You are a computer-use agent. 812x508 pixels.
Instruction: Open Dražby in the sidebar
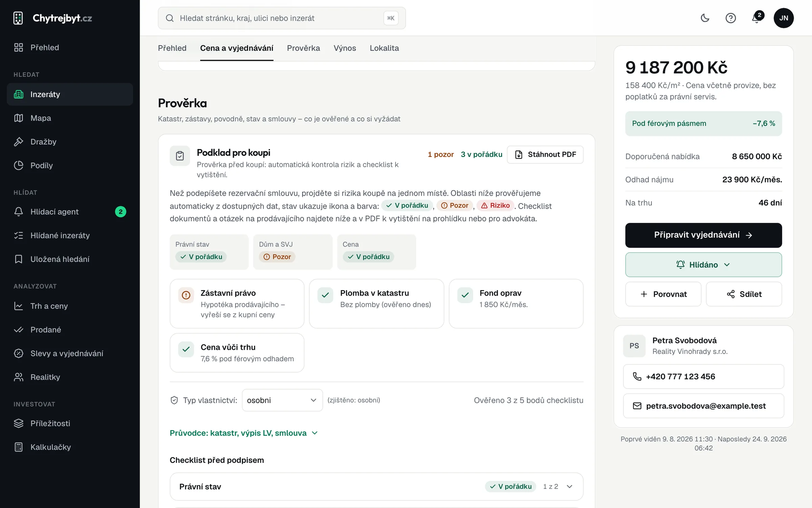click(70, 142)
